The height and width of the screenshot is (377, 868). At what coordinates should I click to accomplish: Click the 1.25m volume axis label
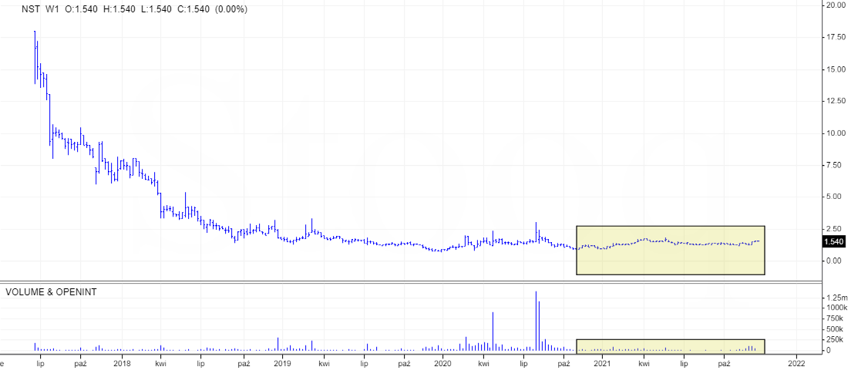coord(838,298)
